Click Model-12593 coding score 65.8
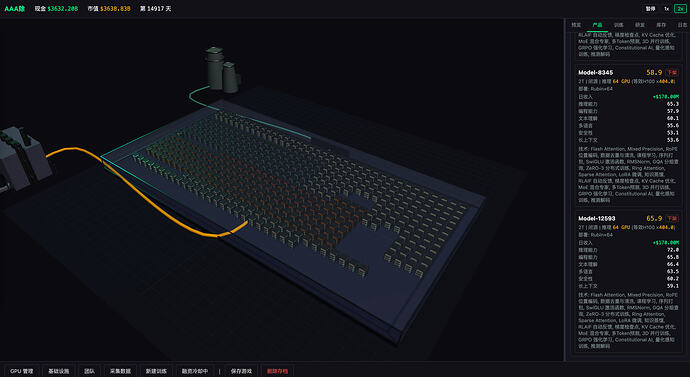Screen dimensions: 690x377 coord(673,257)
